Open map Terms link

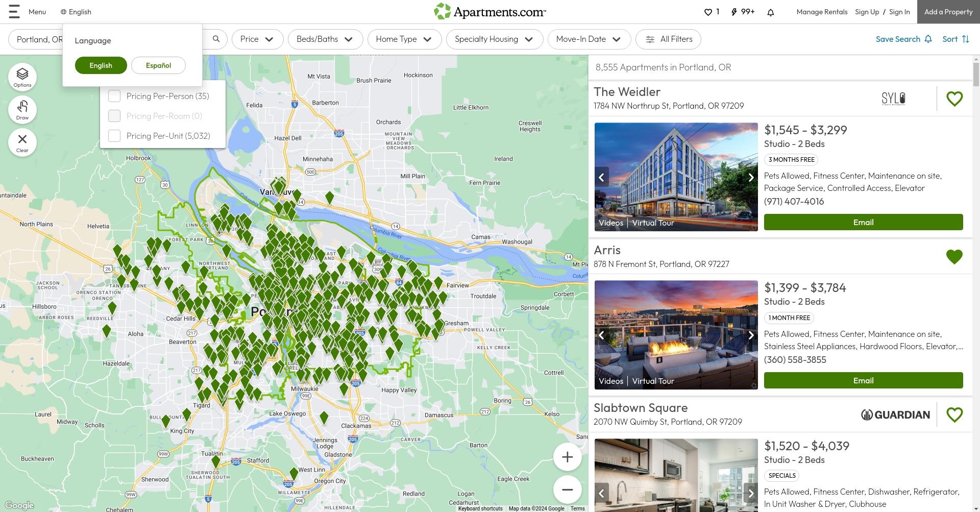tap(577, 508)
